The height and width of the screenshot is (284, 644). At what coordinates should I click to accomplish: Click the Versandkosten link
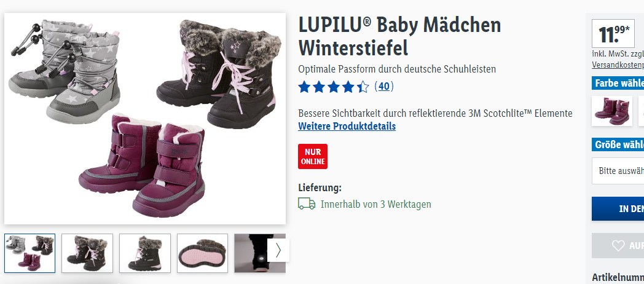pyautogui.click(x=618, y=65)
